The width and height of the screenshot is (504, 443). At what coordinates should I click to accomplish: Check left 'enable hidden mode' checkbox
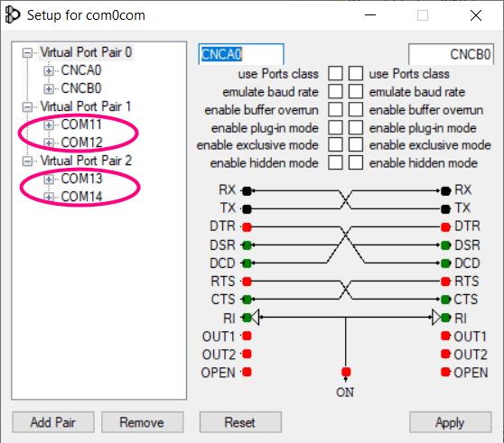coord(335,162)
